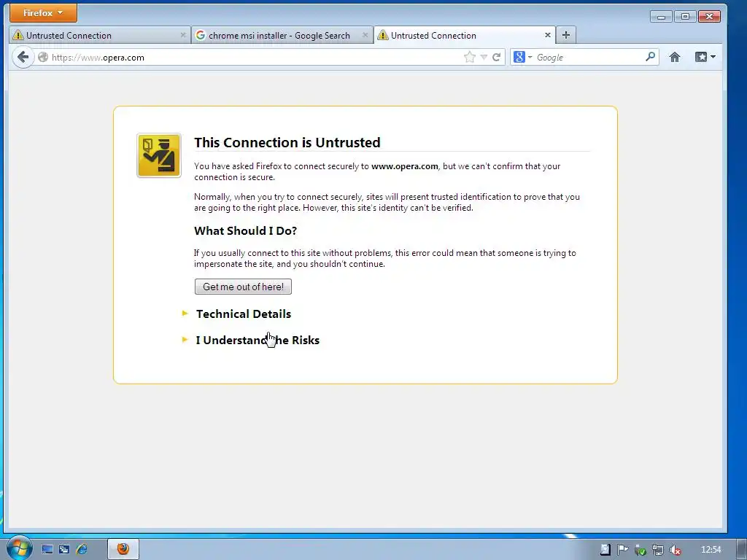
Task: Close the first Untrusted Connection tab
Action: click(x=183, y=35)
